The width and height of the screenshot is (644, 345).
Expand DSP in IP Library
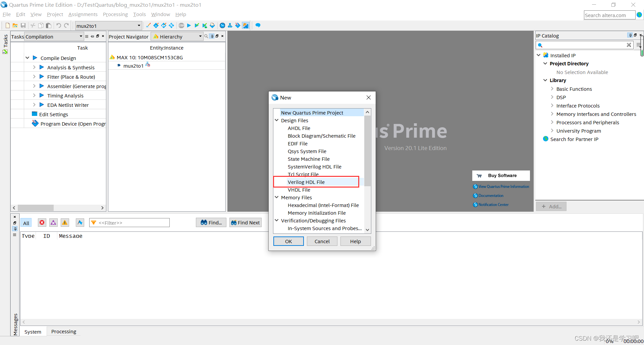coord(552,97)
